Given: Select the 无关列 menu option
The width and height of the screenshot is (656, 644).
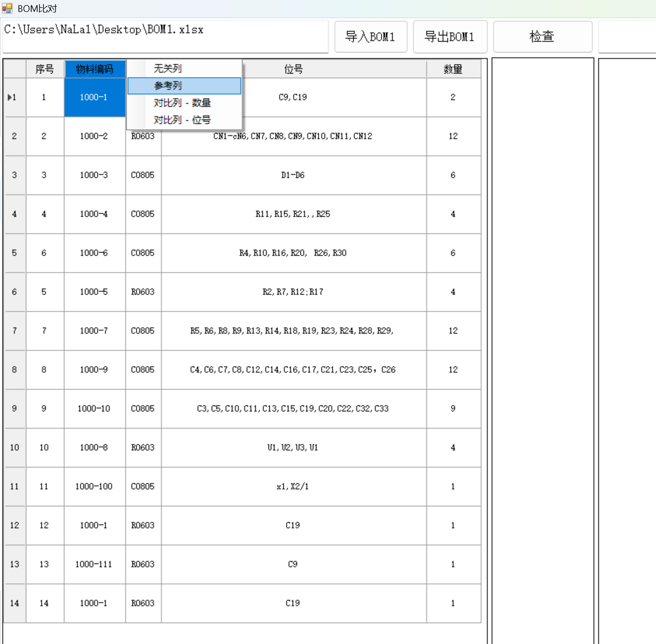Looking at the screenshot, I should [185, 68].
